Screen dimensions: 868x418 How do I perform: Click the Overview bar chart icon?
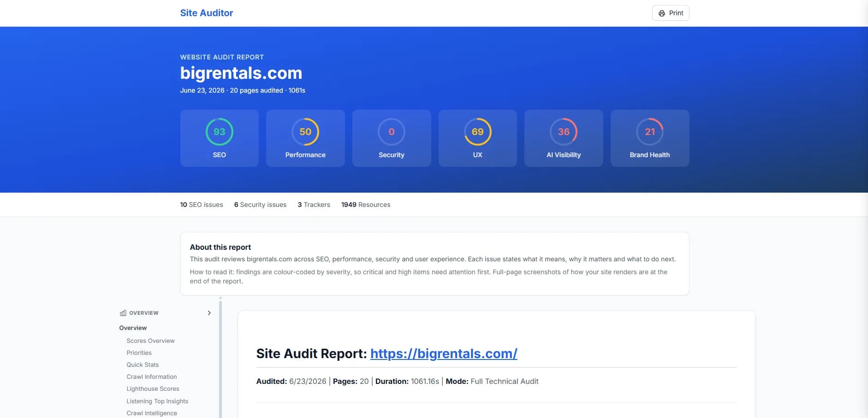tap(123, 313)
